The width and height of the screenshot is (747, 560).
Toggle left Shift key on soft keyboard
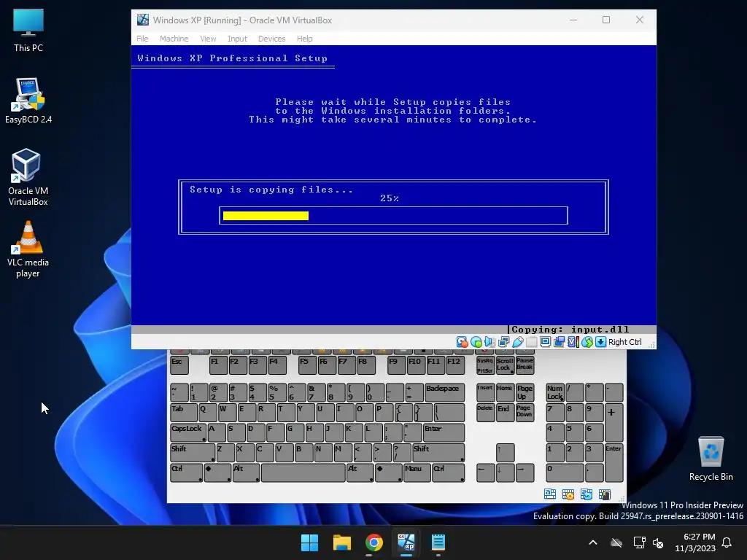click(x=193, y=452)
